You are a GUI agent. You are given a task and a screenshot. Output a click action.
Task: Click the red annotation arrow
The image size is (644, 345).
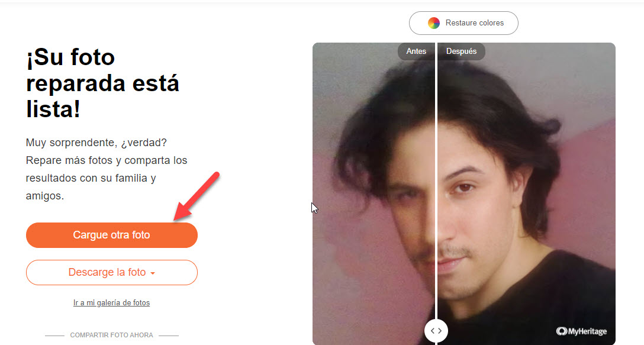197,196
